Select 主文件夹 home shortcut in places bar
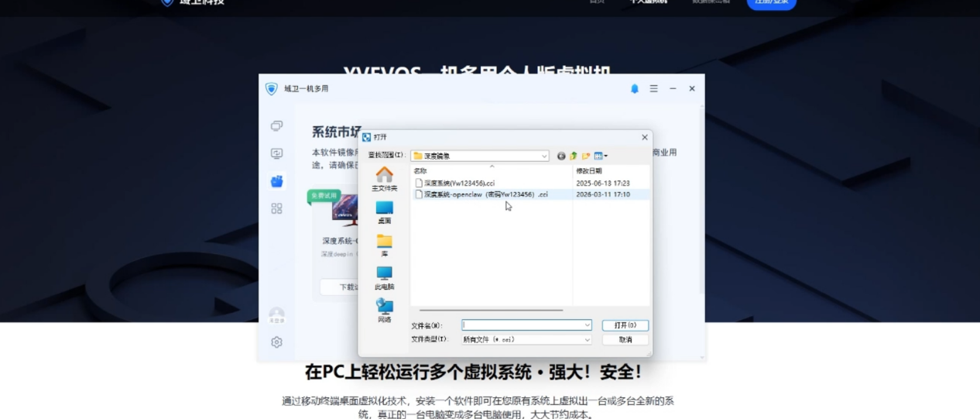 click(x=384, y=179)
